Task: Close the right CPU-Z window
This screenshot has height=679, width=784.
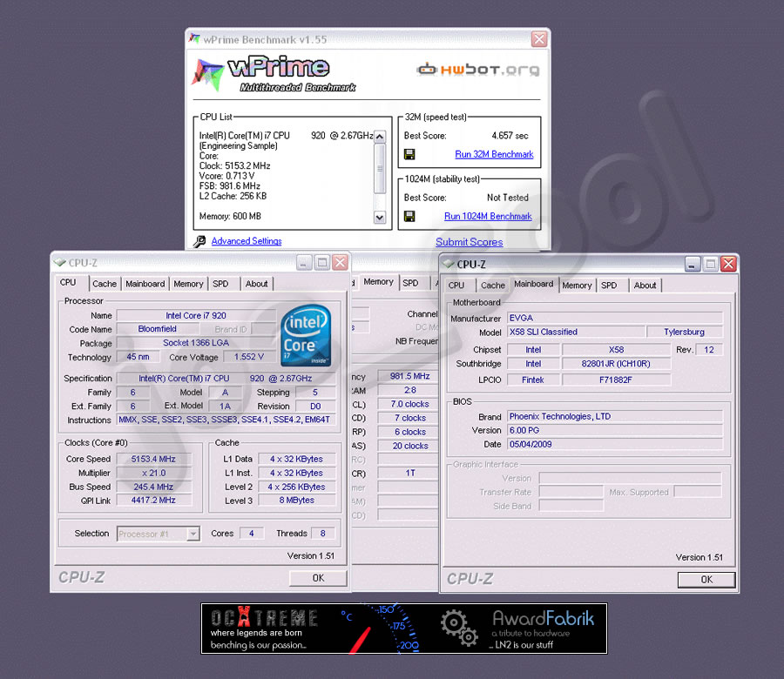Action: click(728, 264)
